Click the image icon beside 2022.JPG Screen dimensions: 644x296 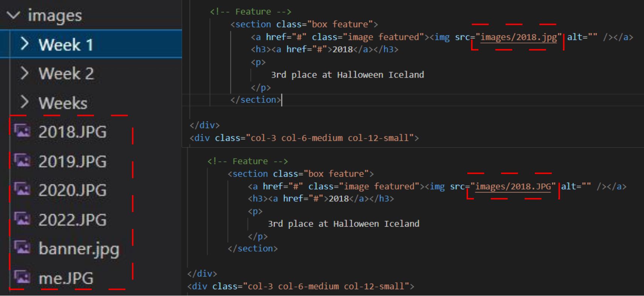coord(22,218)
